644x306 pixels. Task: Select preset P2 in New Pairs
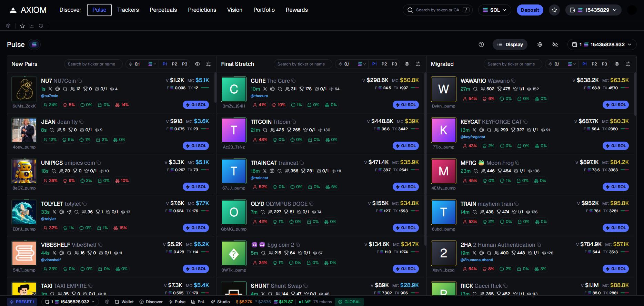[x=174, y=64]
